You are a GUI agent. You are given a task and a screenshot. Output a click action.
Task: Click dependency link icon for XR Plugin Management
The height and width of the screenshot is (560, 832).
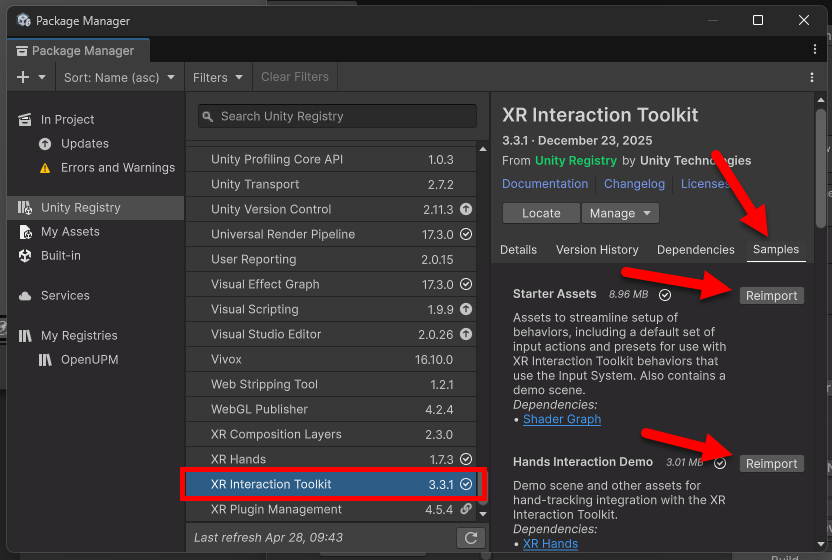pos(466,509)
